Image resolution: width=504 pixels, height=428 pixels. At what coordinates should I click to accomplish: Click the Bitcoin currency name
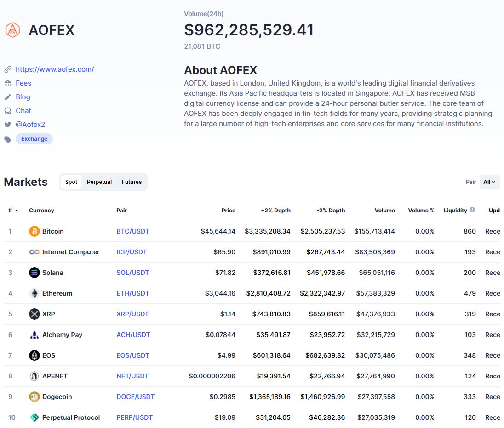click(53, 231)
